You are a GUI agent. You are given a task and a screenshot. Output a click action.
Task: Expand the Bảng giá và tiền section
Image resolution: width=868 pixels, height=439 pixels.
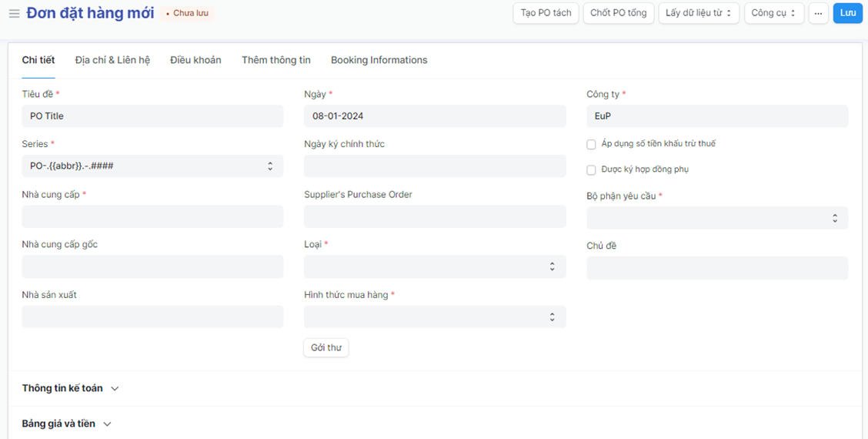tap(66, 424)
